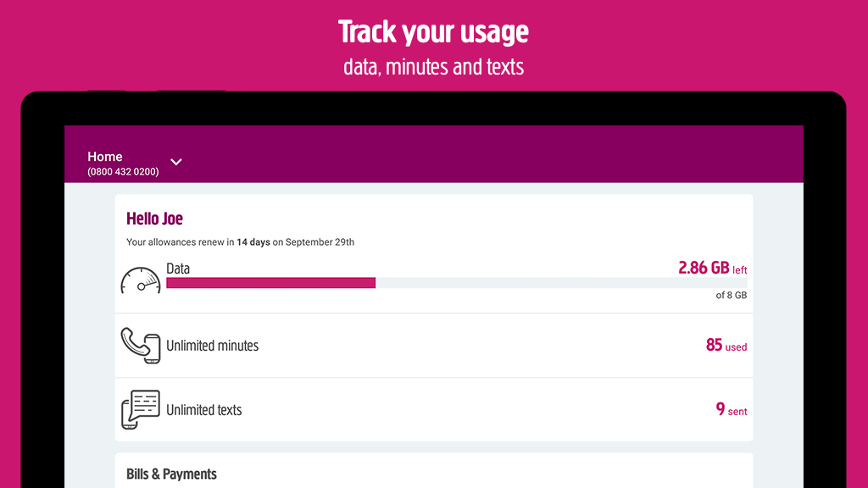
Task: Open the Unlimited minutes row
Action: pos(434,346)
